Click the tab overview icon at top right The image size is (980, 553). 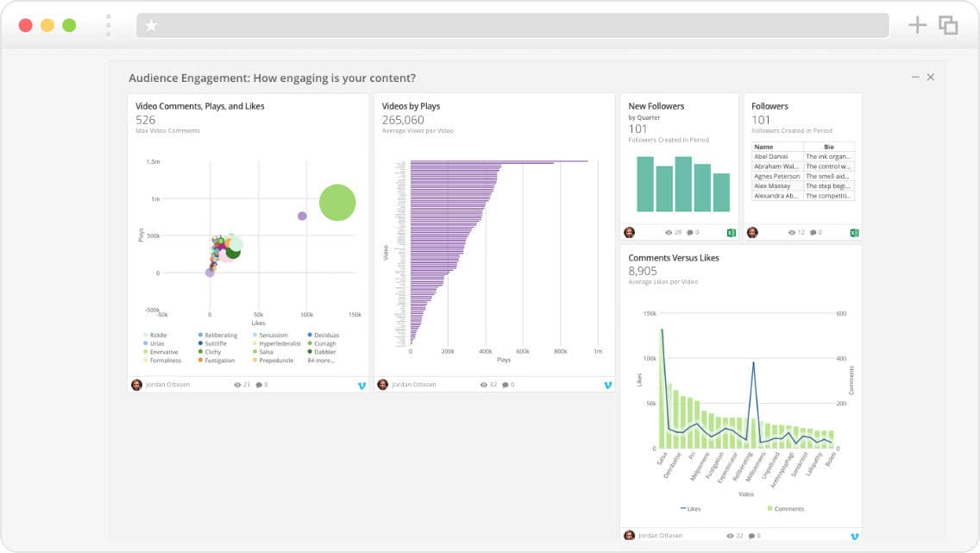tap(949, 25)
